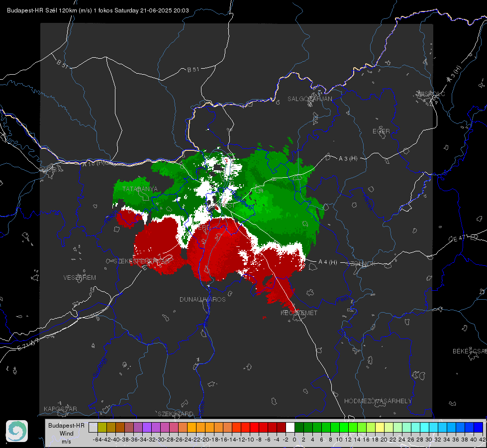Click the blue Pest county label
487x448 pixels.
(x=344, y=300)
